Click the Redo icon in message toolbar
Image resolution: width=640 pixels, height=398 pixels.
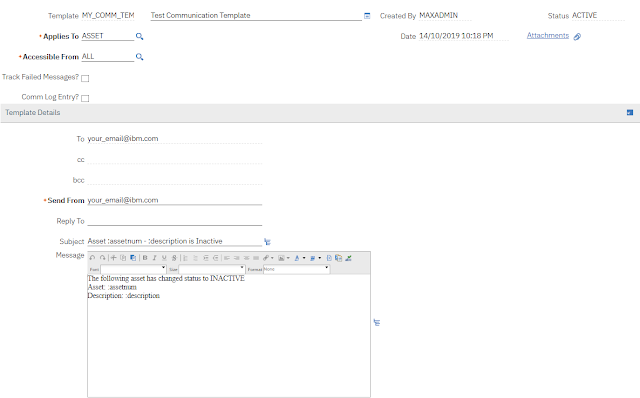(x=102, y=258)
